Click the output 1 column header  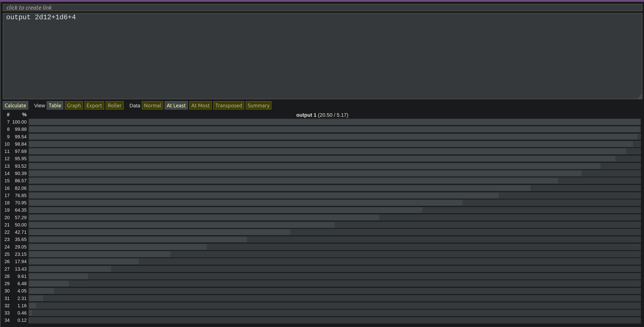coord(322,115)
